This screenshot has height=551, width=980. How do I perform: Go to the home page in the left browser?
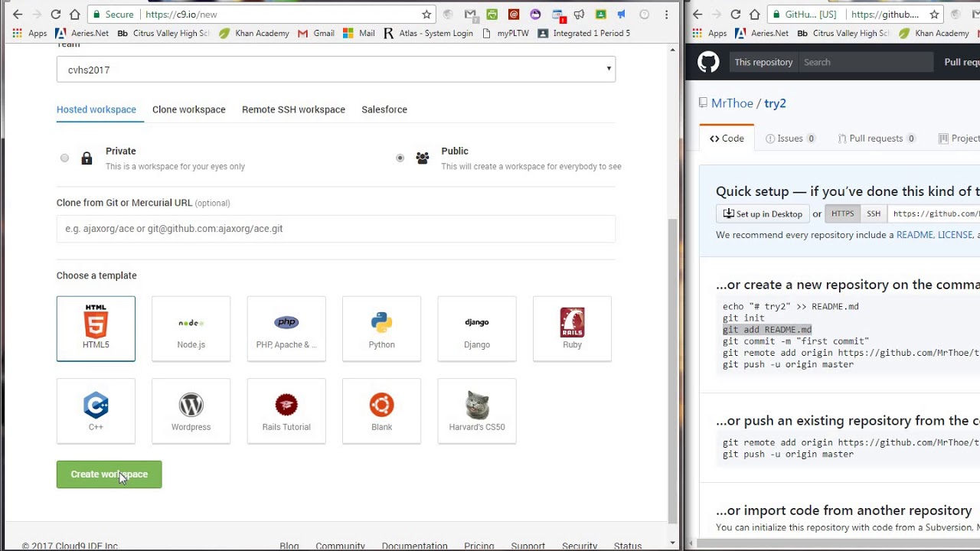click(x=74, y=14)
